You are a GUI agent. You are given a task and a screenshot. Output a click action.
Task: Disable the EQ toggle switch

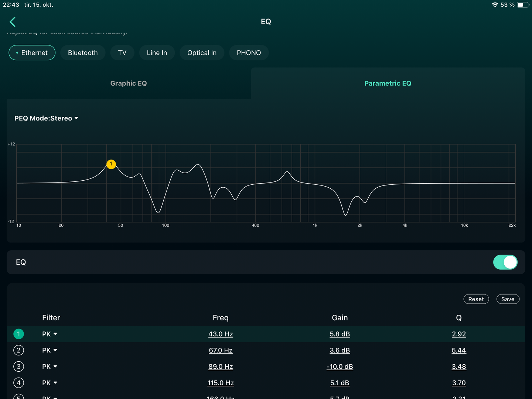tap(505, 262)
